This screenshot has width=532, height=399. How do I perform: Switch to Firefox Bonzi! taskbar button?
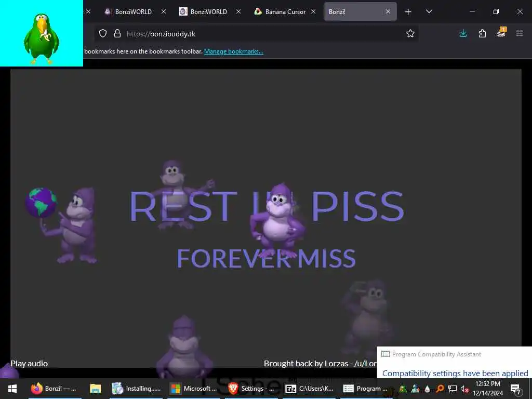click(x=54, y=389)
